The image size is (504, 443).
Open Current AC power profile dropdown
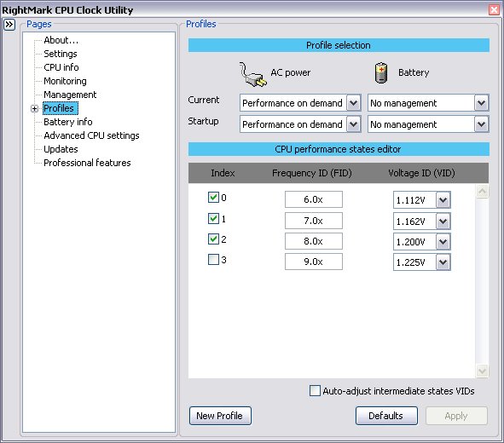pos(354,103)
